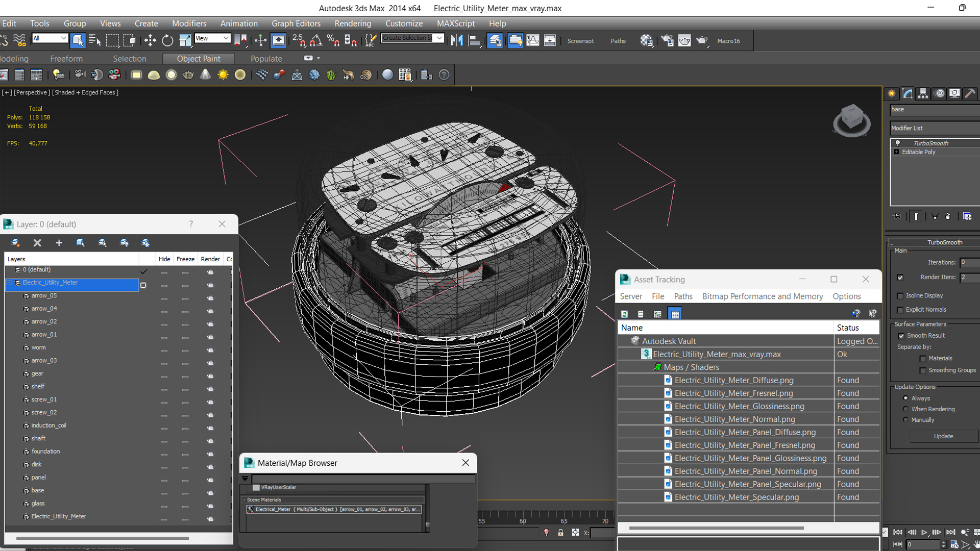Toggle Percent Snap icon
This screenshot has width=980, height=551.
pos(333,41)
